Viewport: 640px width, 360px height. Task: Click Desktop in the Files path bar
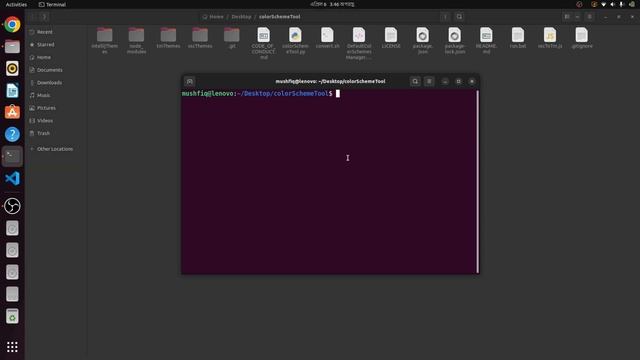point(241,17)
